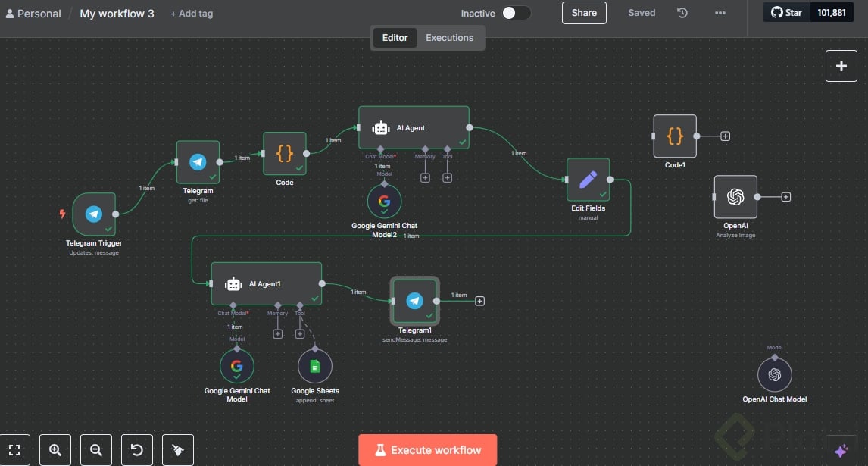
Task: Add a node after Code1
Action: click(725, 136)
